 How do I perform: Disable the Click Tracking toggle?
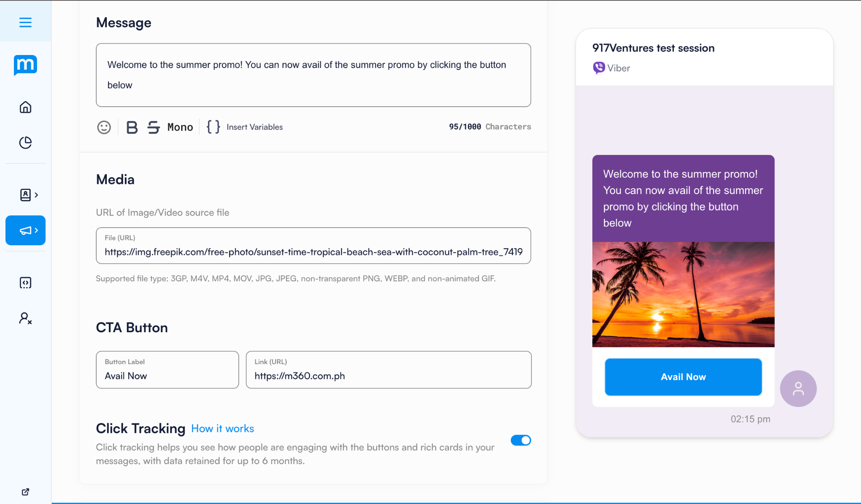(521, 440)
